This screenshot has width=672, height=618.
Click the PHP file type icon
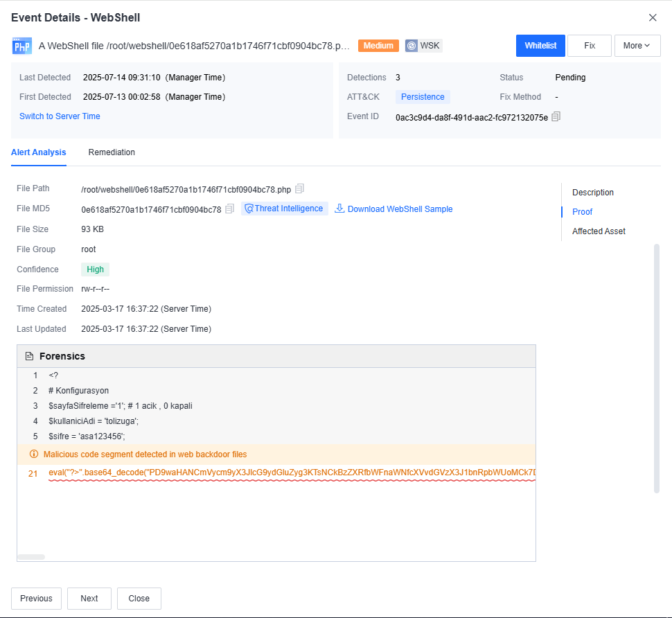22,46
